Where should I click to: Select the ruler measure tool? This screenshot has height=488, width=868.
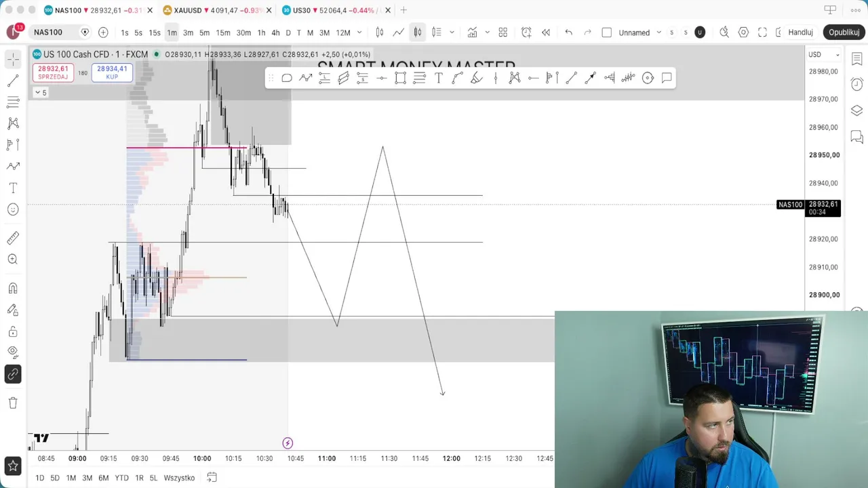click(13, 238)
